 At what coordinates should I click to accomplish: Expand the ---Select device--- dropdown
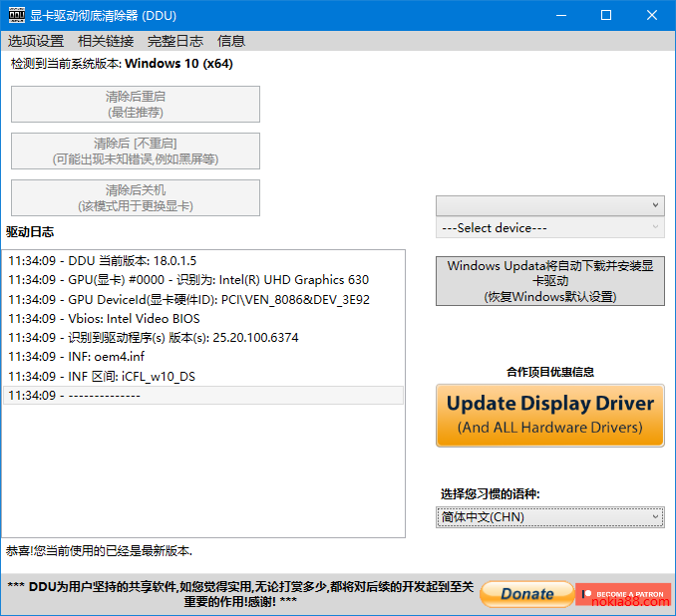[550, 227]
